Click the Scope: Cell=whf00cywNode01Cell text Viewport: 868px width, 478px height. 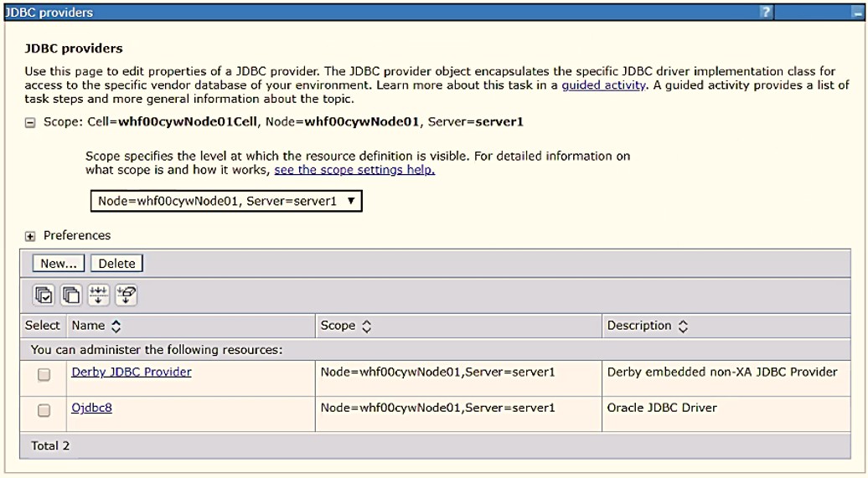[151, 121]
